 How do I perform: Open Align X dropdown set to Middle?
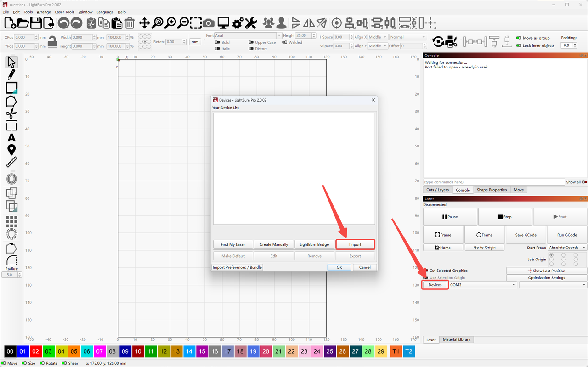pos(378,37)
